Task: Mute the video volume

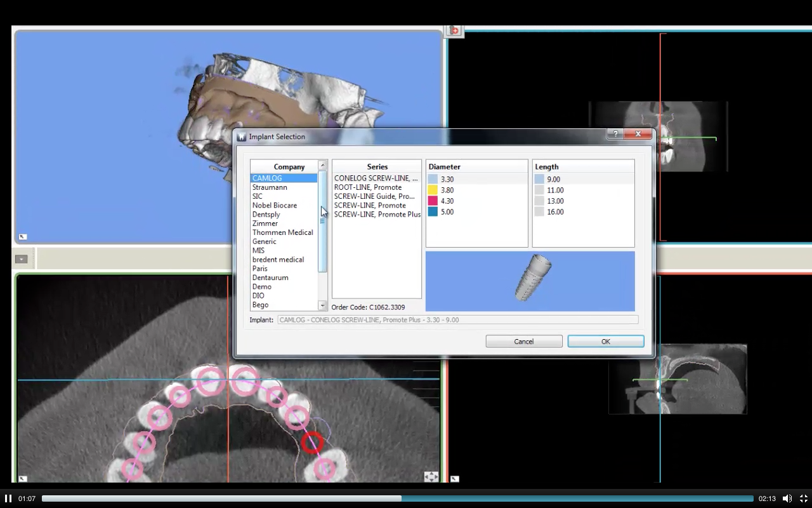Action: tap(787, 498)
